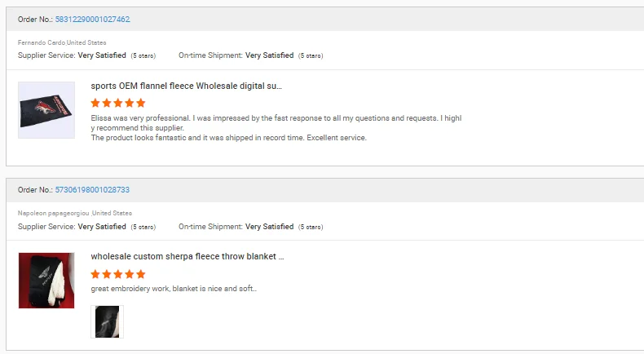Viewport: 644px width, 354px height.
Task: Open "wholesale custom sherpa fleece throw blanket" title
Action: tap(187, 256)
